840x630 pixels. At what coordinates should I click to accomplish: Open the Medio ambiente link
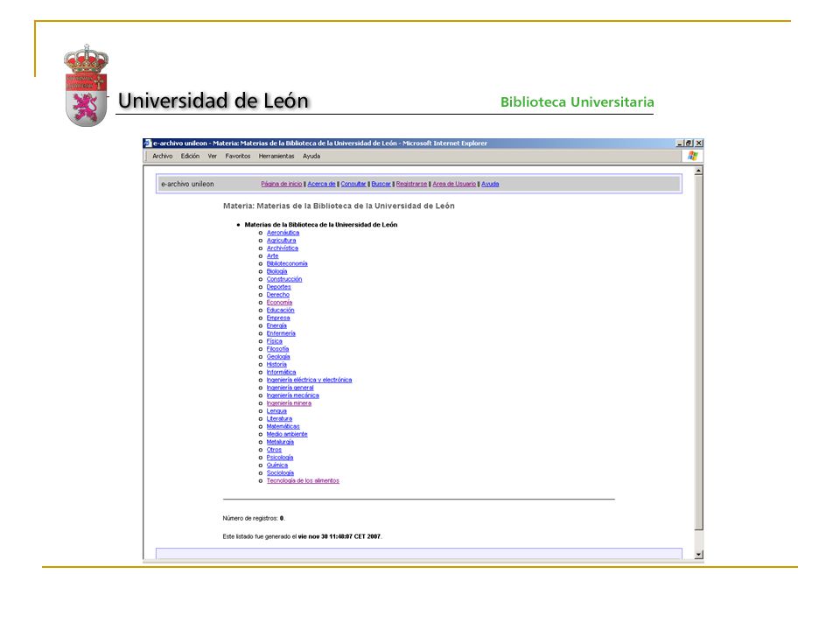pos(287,435)
